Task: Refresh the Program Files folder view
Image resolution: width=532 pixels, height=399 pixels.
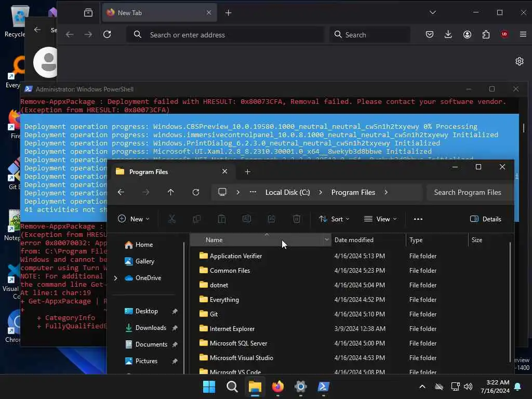Action: (x=196, y=192)
